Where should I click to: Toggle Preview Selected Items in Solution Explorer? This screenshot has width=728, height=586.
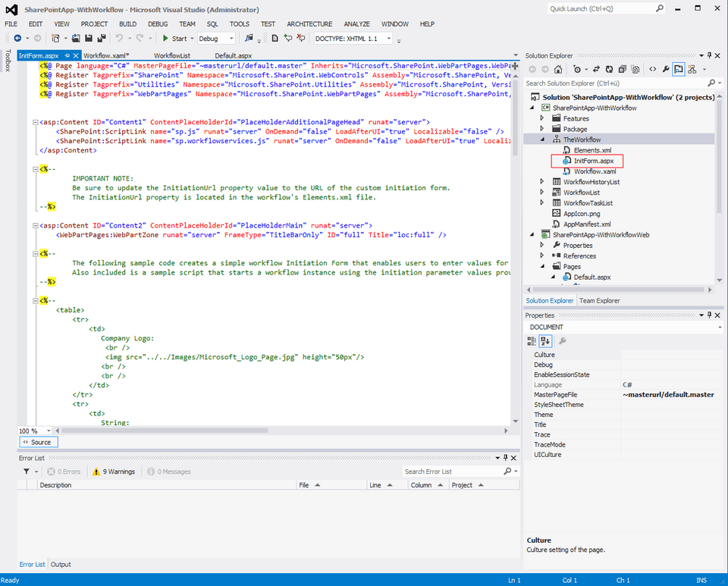[679, 68]
